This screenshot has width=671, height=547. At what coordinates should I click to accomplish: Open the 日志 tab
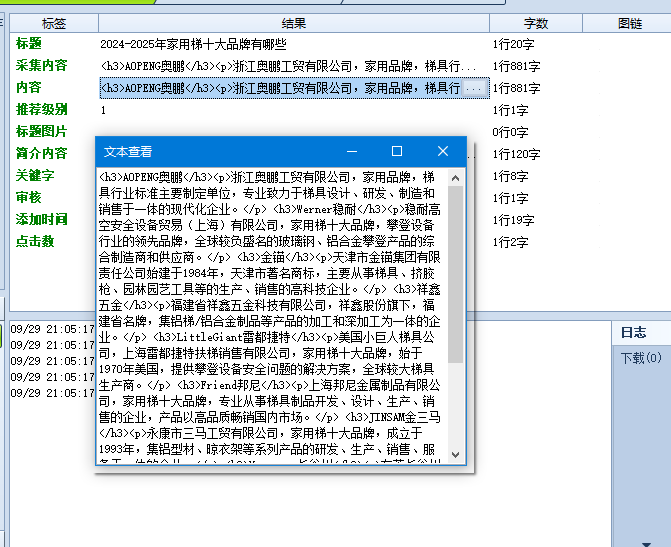point(634,333)
